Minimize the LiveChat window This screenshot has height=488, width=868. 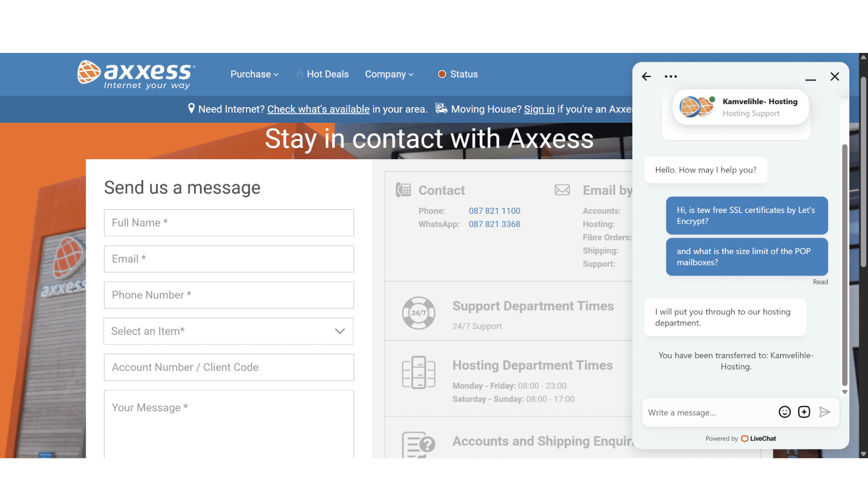[x=811, y=79]
